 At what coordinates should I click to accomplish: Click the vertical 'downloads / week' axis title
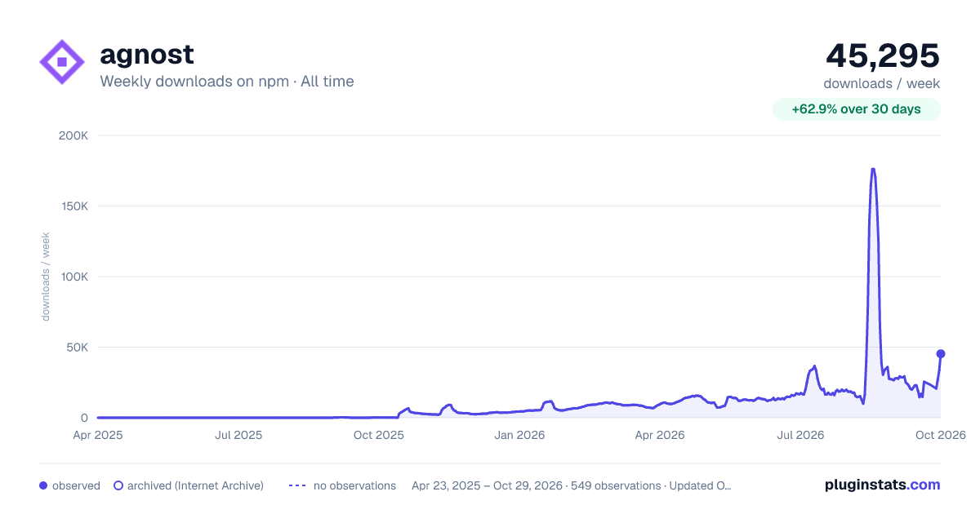(46, 277)
